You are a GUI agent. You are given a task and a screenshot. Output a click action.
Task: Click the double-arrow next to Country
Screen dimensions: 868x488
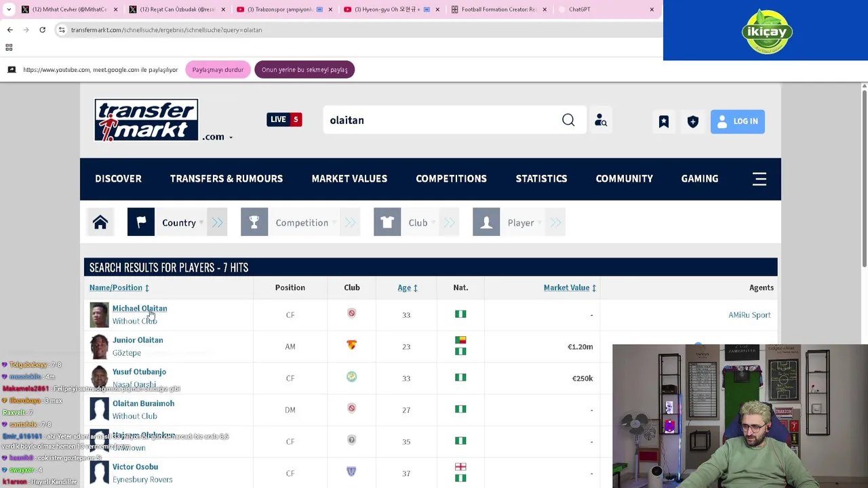coord(217,222)
